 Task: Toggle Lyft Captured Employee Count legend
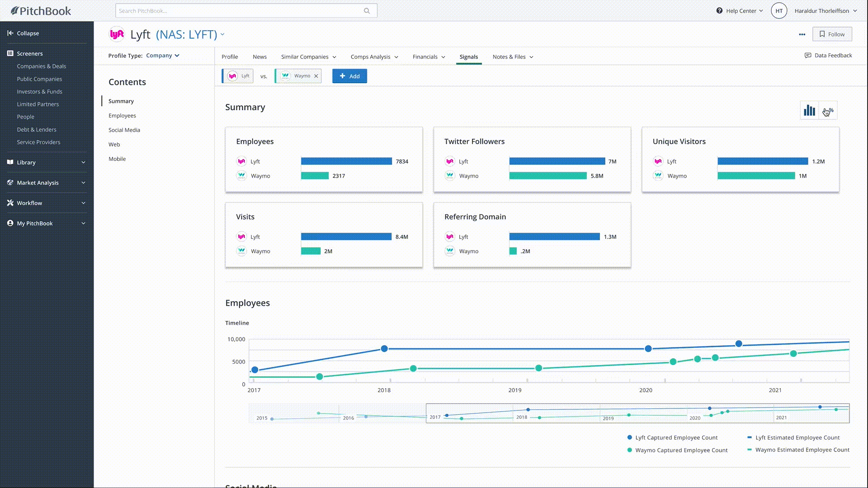coord(672,437)
